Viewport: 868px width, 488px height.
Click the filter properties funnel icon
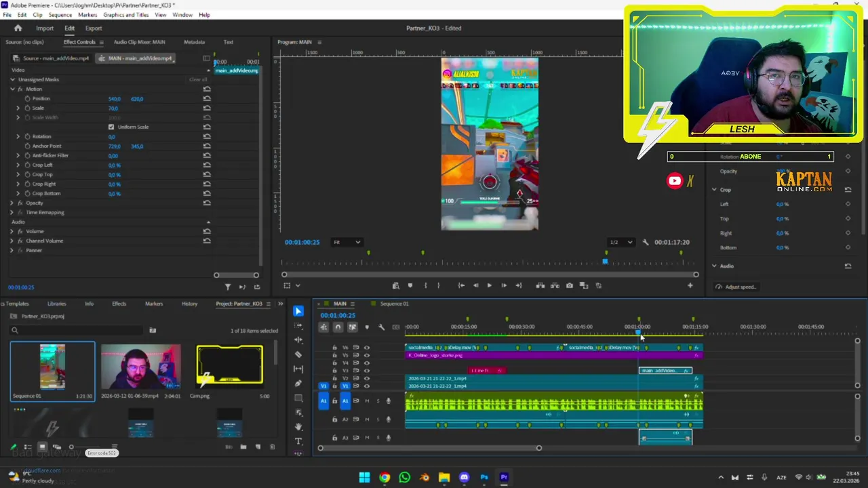click(228, 287)
